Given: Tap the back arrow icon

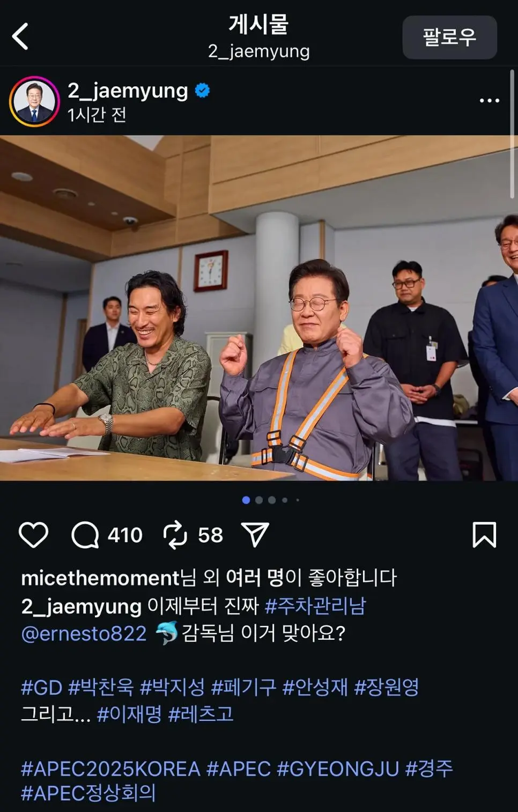Looking at the screenshot, I should tap(20, 36).
